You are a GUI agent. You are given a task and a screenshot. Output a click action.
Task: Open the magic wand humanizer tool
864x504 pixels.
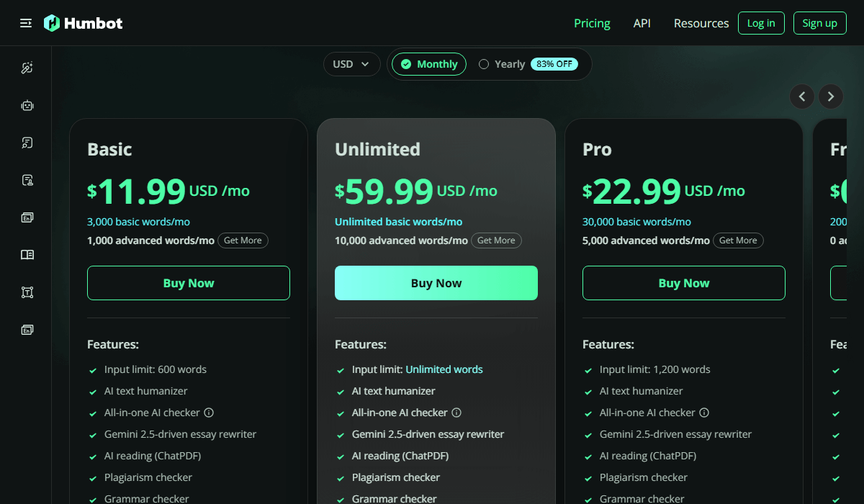pos(27,68)
